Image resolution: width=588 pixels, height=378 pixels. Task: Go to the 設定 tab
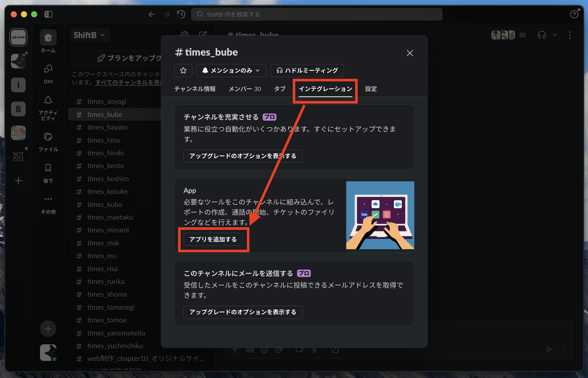[371, 89]
